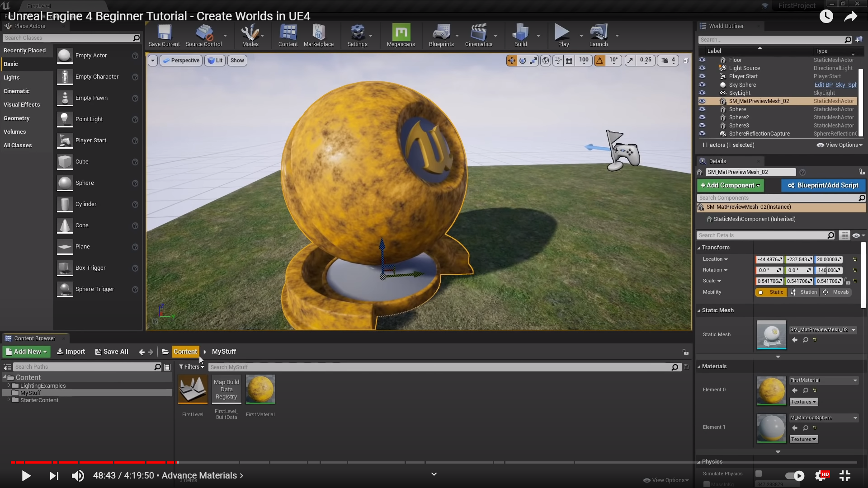Open the Cinematics toolbar icon
Image resolution: width=868 pixels, height=488 pixels.
tap(478, 35)
